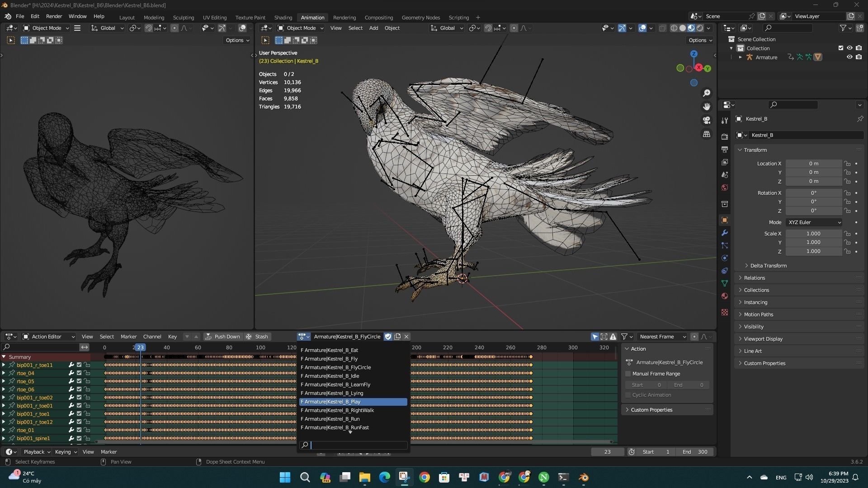Viewport: 868px width, 488px height.
Task: Toggle Only Show Selected filter in Action Editor
Action: coord(595,337)
